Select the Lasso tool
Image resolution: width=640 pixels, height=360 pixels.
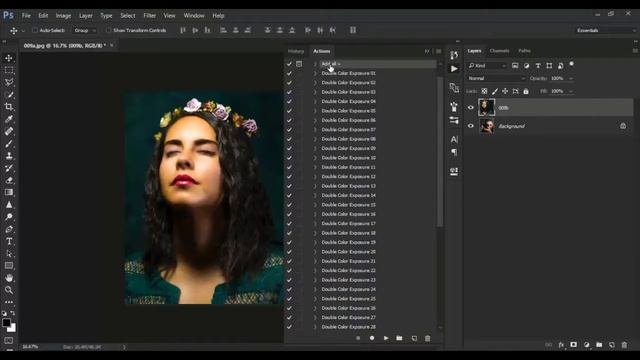(x=9, y=82)
